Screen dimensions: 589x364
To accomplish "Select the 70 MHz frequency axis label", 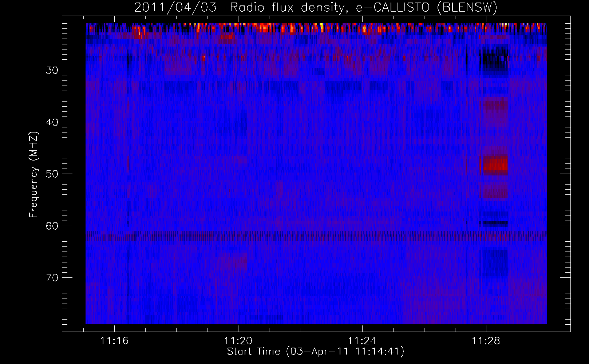I will (x=52, y=278).
